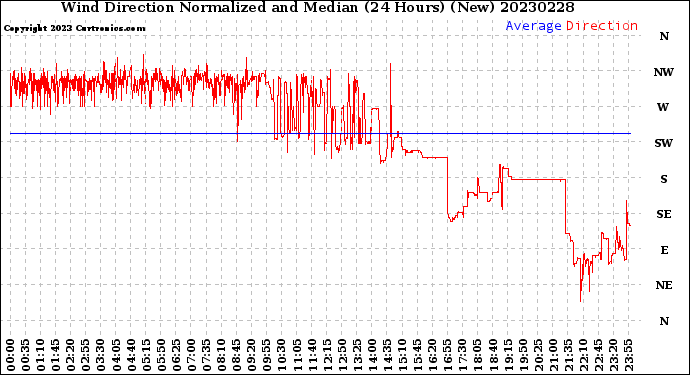690x375 pixels.
Task: Click the '06:25' time label
Action: [x=176, y=355]
